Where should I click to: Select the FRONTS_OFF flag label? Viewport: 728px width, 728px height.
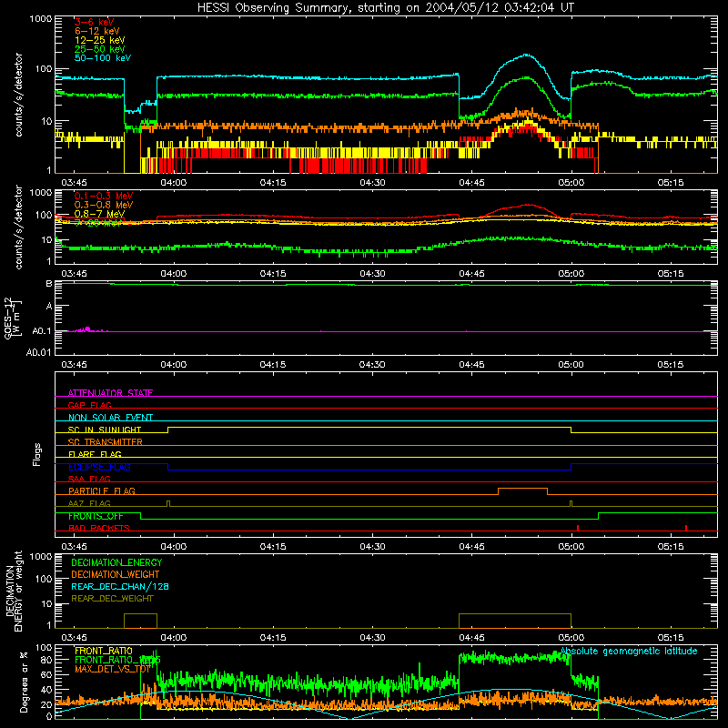[x=96, y=516]
